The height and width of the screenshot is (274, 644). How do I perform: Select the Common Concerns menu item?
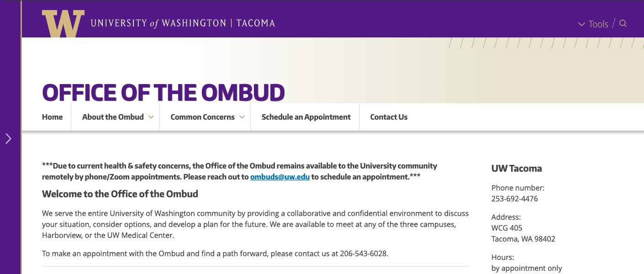coord(202,117)
